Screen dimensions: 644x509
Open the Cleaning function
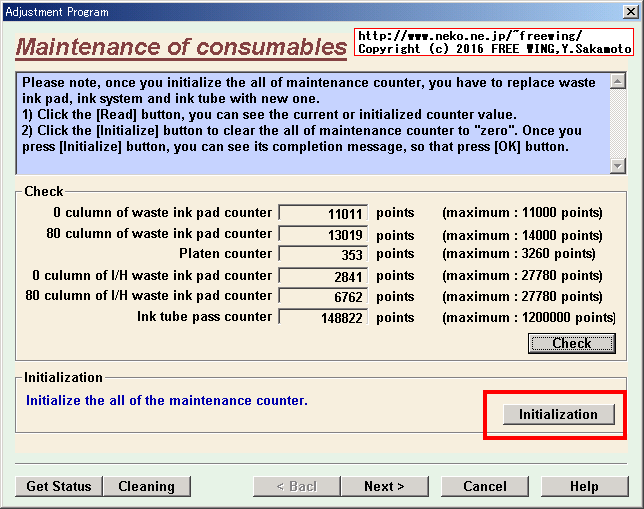coord(146,486)
